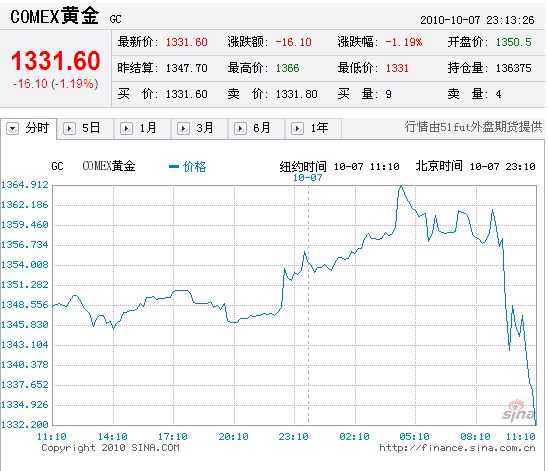This screenshot has height=471, width=548.
Task: Click the 行情由51fut外盘期货提供 link
Action: (x=474, y=127)
